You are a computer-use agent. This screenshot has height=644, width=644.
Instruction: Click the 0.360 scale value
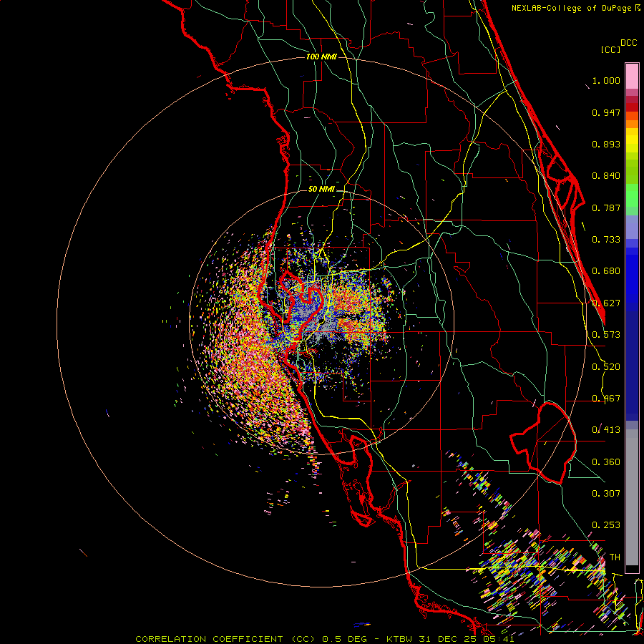[606, 462]
